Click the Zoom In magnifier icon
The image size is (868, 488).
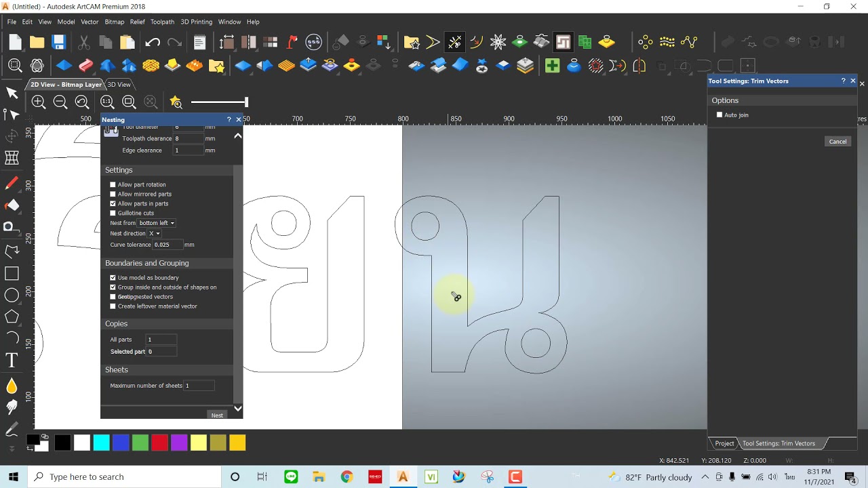tap(39, 102)
